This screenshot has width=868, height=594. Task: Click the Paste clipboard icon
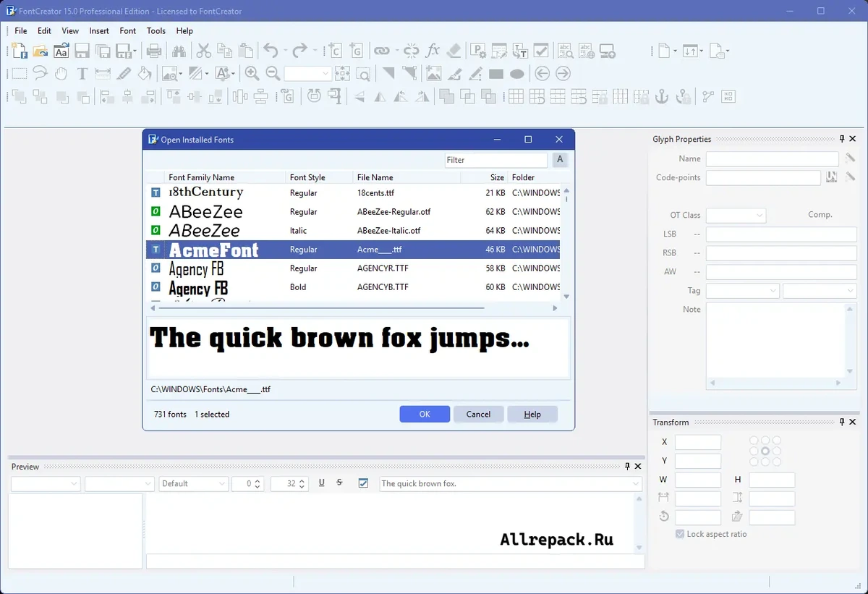point(246,51)
